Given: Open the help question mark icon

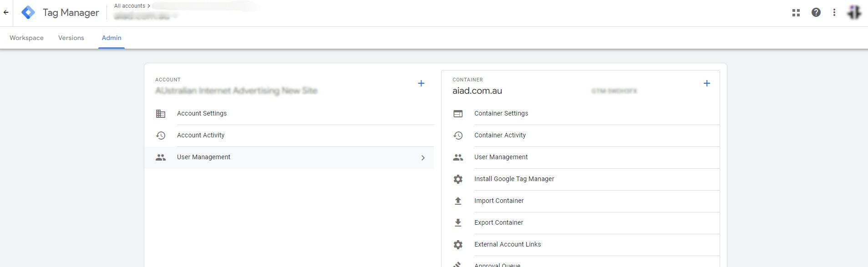Looking at the screenshot, I should click(x=816, y=13).
